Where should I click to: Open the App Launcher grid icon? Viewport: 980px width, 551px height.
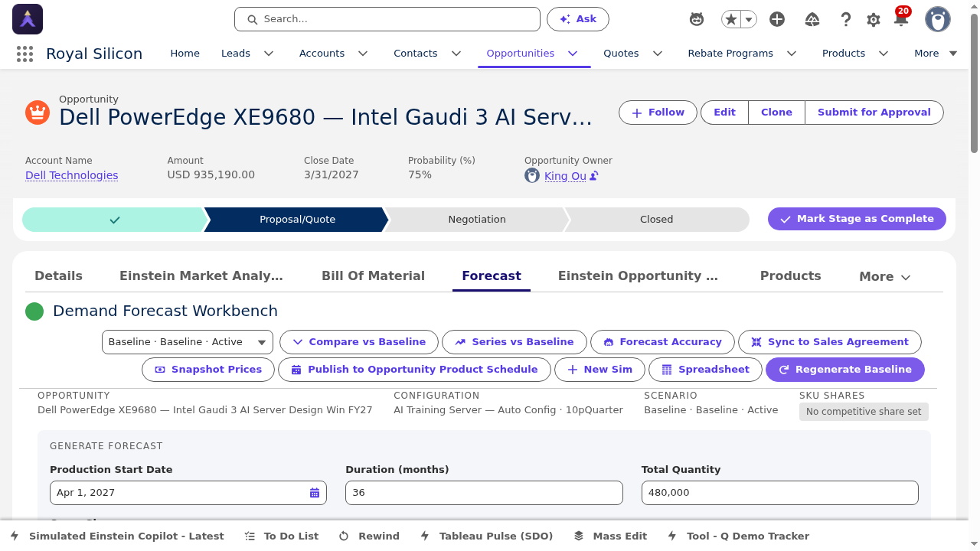click(x=24, y=54)
